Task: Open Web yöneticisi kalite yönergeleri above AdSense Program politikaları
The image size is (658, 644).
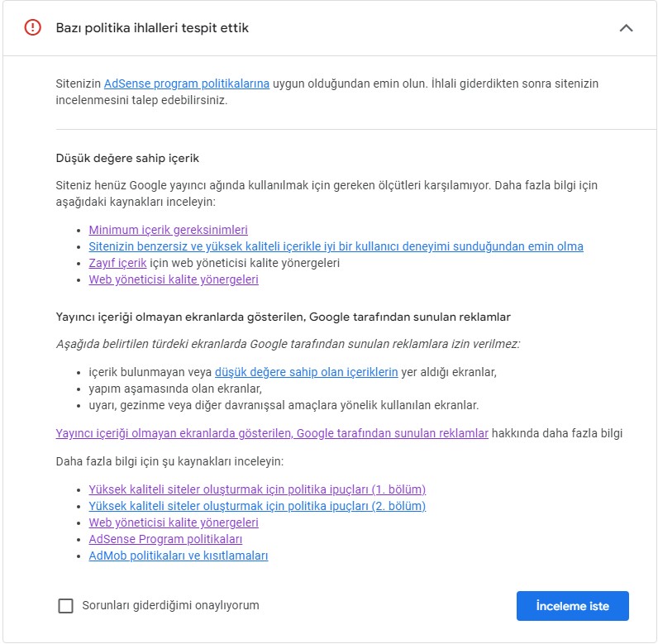Action: (174, 522)
